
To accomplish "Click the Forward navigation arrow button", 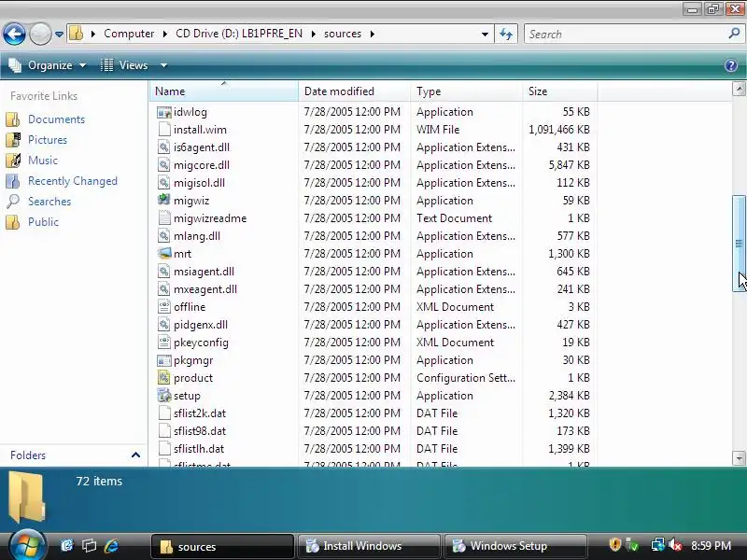I will [x=40, y=34].
